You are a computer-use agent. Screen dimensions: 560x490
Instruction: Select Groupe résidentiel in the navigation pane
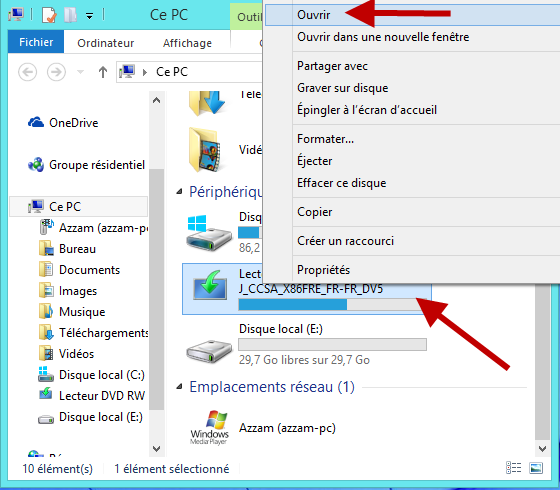coord(86,165)
